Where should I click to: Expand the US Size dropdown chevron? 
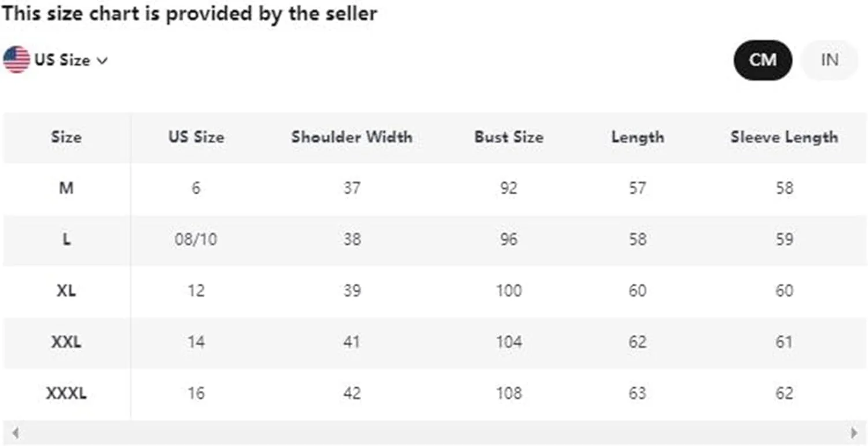[x=102, y=61]
